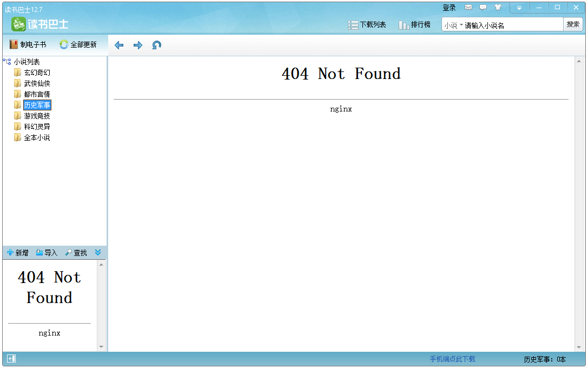Open the skin (T-shirt) icon
588x368 pixels.
pos(498,8)
